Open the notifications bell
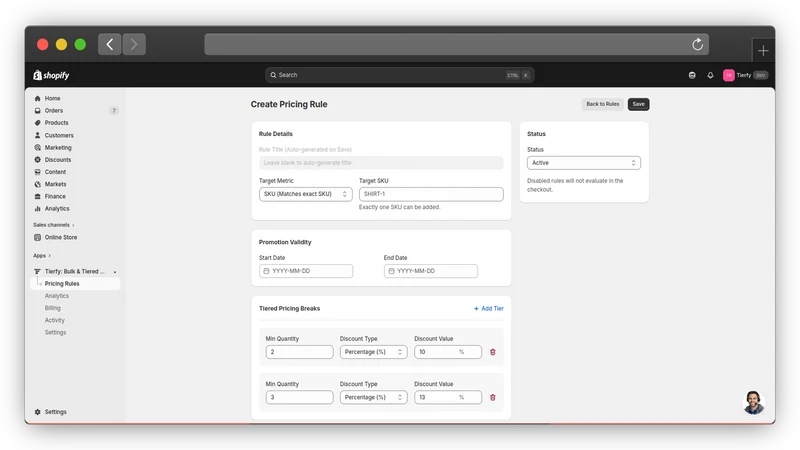This screenshot has height=450, width=800. pyautogui.click(x=710, y=75)
